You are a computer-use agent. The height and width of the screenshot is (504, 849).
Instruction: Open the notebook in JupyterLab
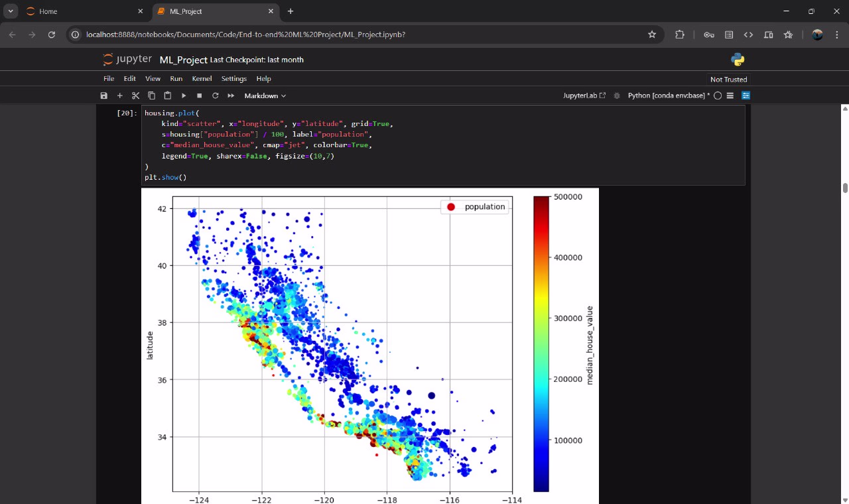click(x=584, y=95)
